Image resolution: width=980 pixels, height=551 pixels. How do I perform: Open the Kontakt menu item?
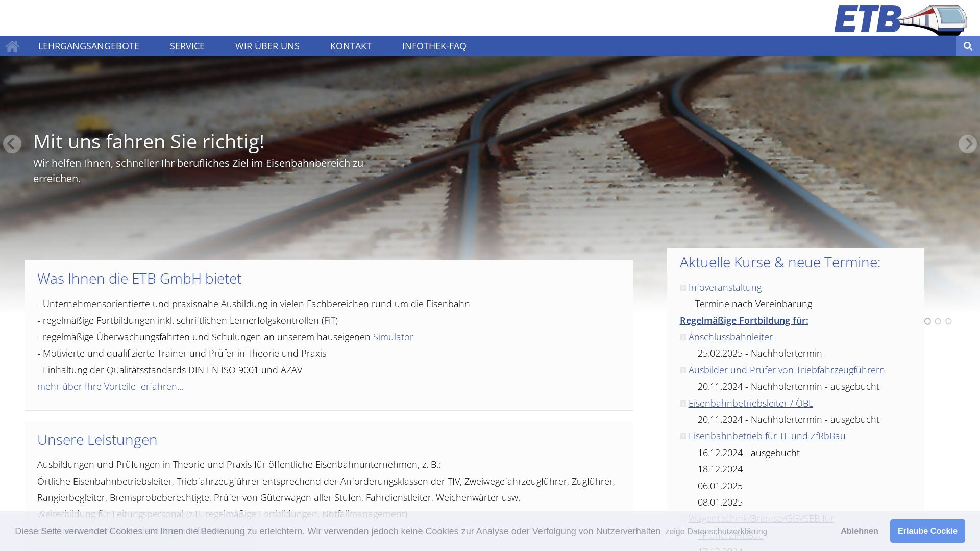click(351, 46)
